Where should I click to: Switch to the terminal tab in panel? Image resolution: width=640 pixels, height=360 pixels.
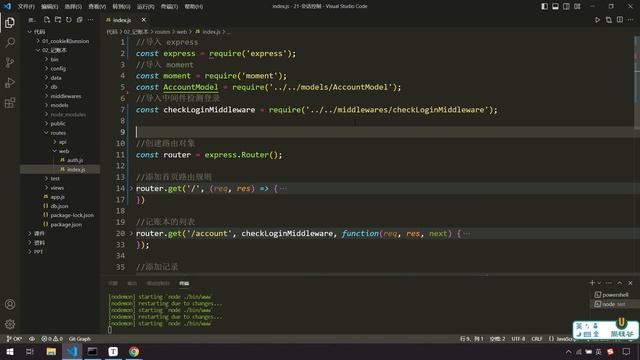pyautogui.click(x=184, y=283)
